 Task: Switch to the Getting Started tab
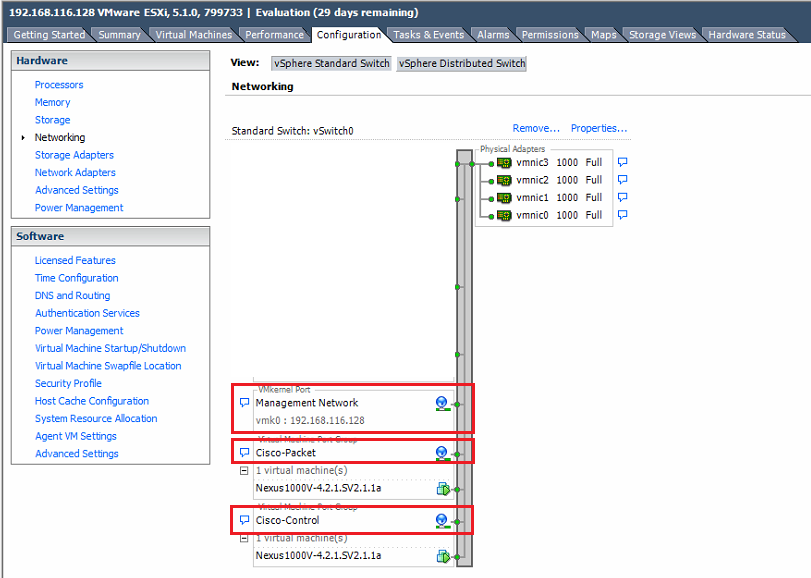tap(49, 35)
